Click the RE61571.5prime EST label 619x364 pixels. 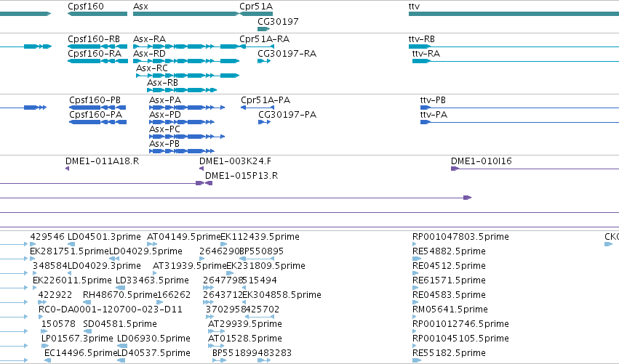(x=449, y=280)
